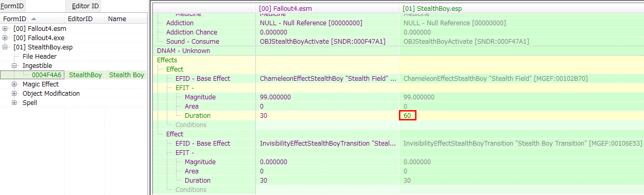Expand the [00] Fallout4.exe tree node

click(x=5, y=38)
